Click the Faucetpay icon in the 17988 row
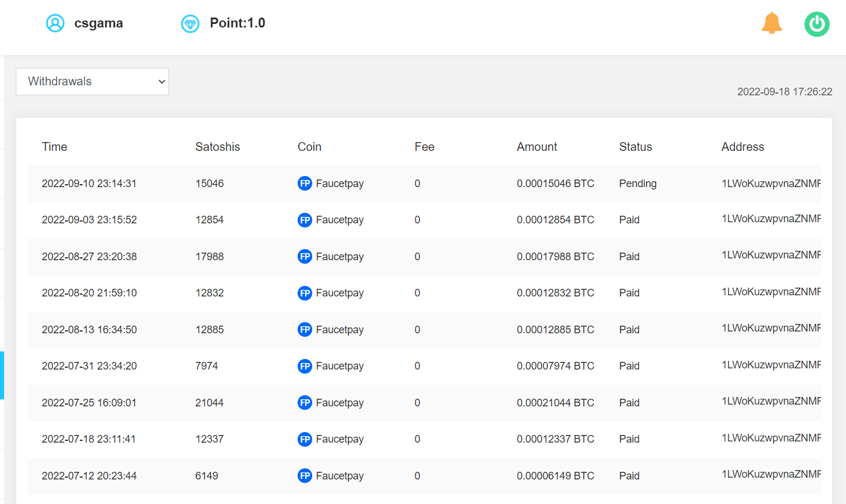 click(305, 257)
